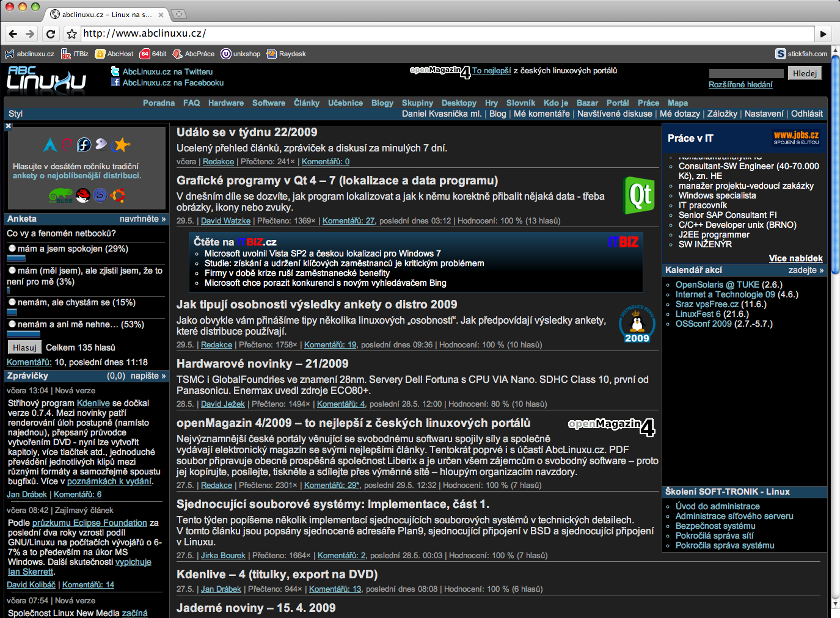Log out via Odhlásit
Viewport: 840px width, 618px height.
(x=807, y=114)
